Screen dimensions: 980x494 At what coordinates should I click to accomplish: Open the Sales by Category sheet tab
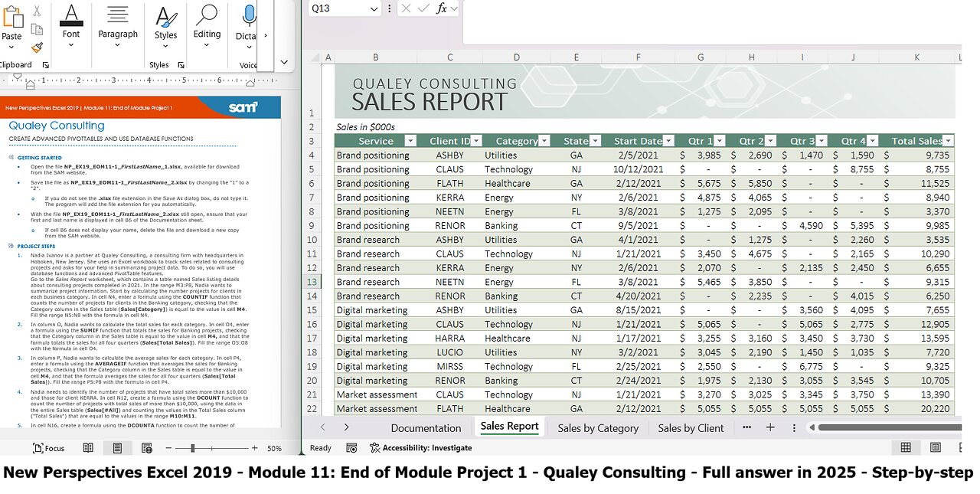(x=598, y=428)
